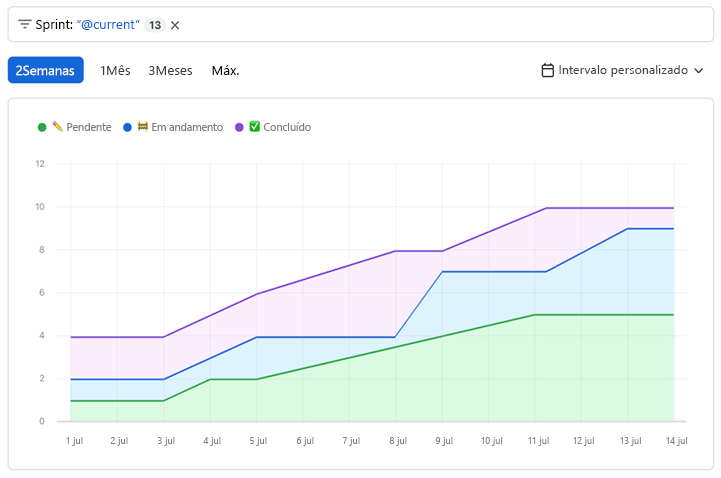
Task: Select the Máx. time range
Action: pos(225,70)
